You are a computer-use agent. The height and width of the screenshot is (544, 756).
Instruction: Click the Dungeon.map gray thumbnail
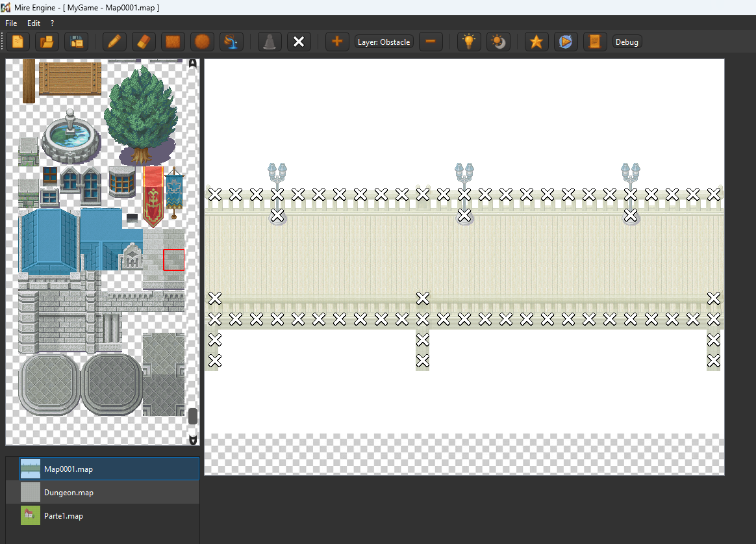point(31,493)
